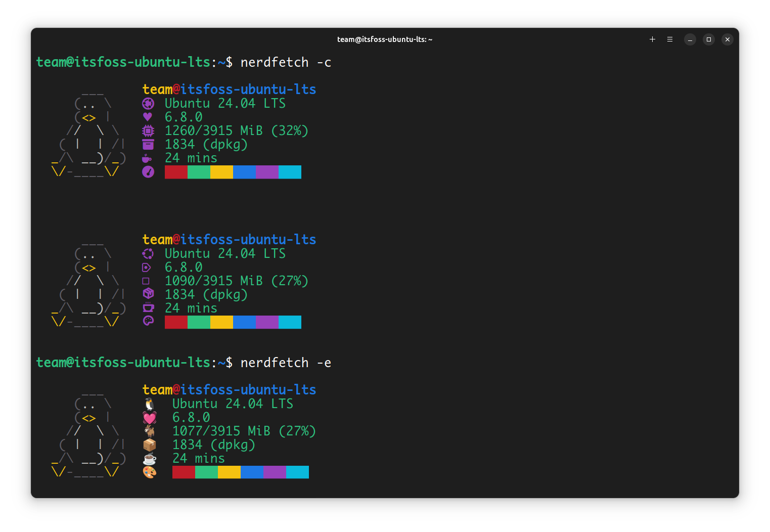This screenshot has width=770, height=532.
Task: Click the archive box icon in 1260 MiB block
Action: 148,145
